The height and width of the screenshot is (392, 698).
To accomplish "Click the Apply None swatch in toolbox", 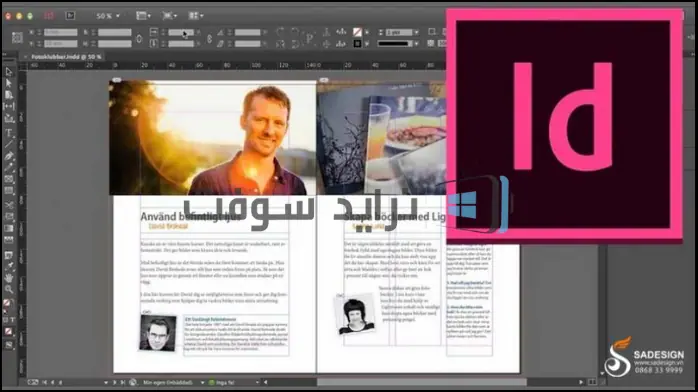I will 8,331.
